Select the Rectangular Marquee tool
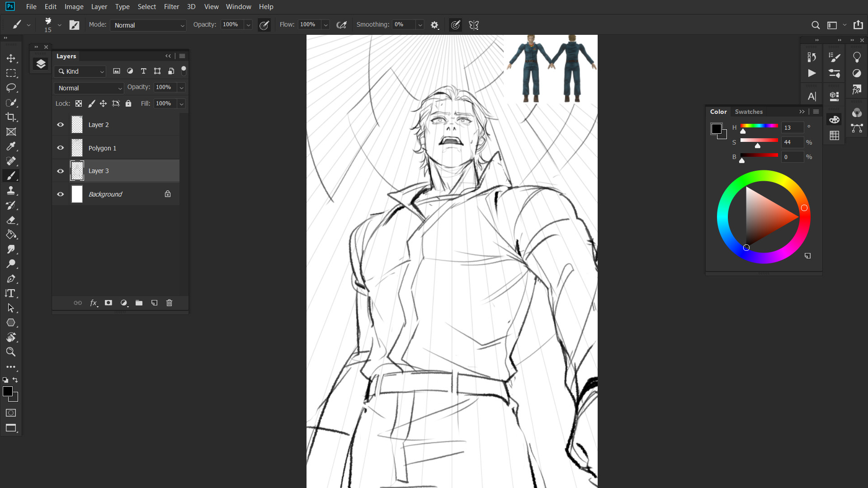The height and width of the screenshot is (488, 868). (11, 73)
